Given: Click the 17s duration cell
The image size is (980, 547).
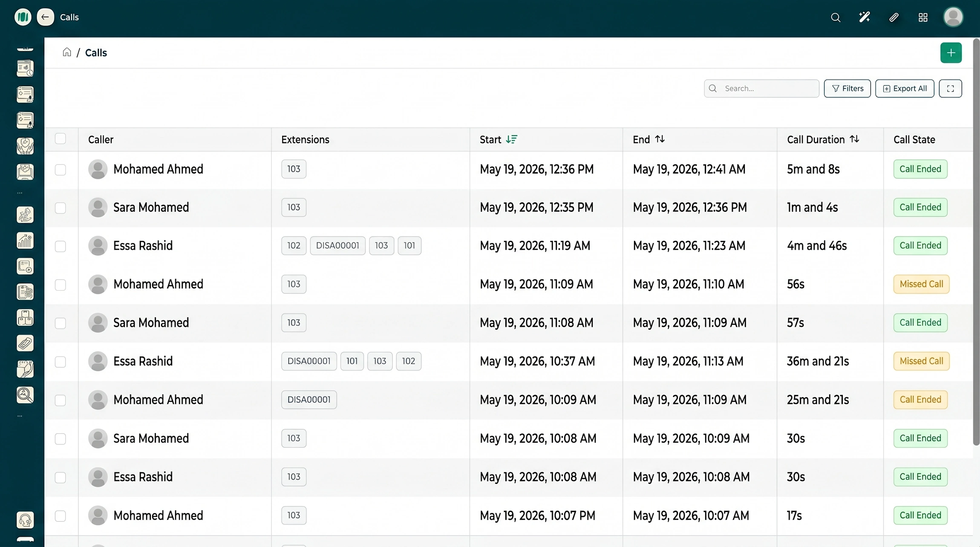Looking at the screenshot, I should pyautogui.click(x=794, y=515).
